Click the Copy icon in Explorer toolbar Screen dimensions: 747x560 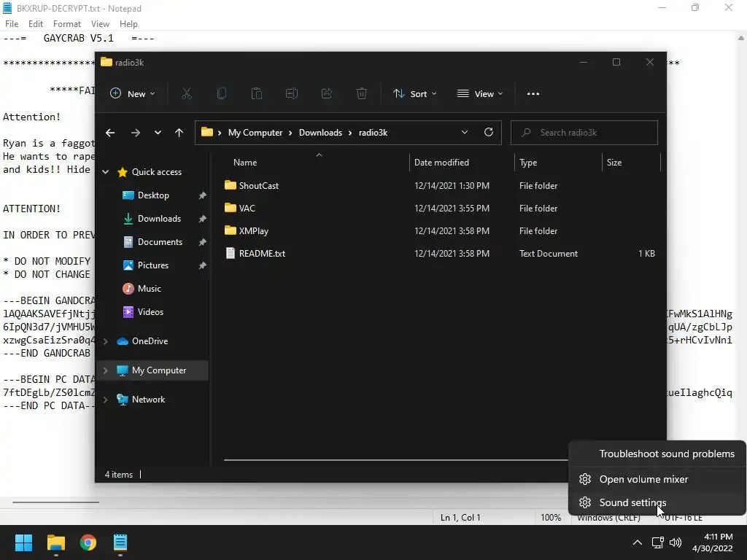pos(222,94)
